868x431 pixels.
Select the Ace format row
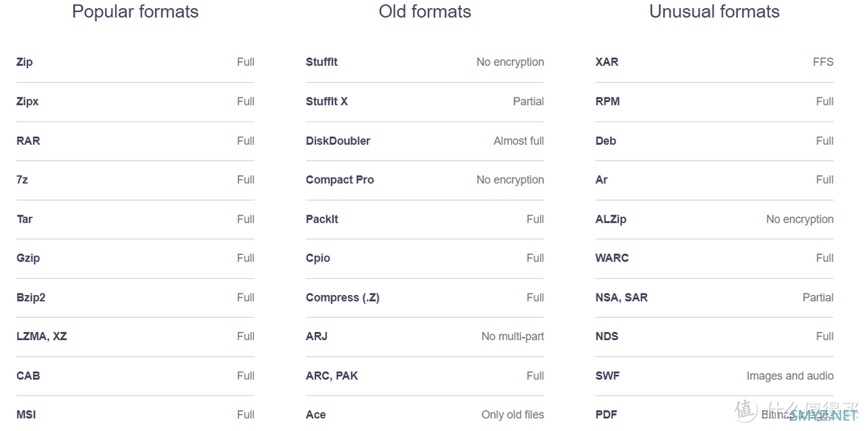coord(424,414)
